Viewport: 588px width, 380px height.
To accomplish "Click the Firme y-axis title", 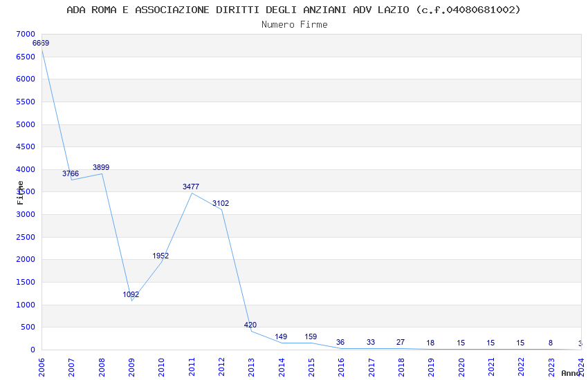I will (x=20, y=193).
